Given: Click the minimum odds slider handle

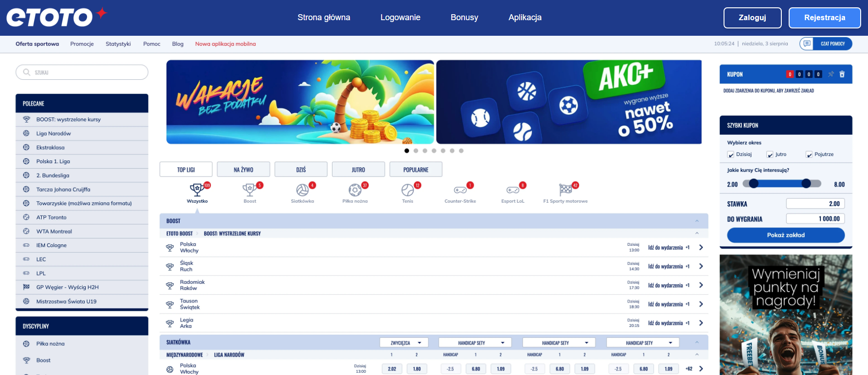Looking at the screenshot, I should point(753,183).
